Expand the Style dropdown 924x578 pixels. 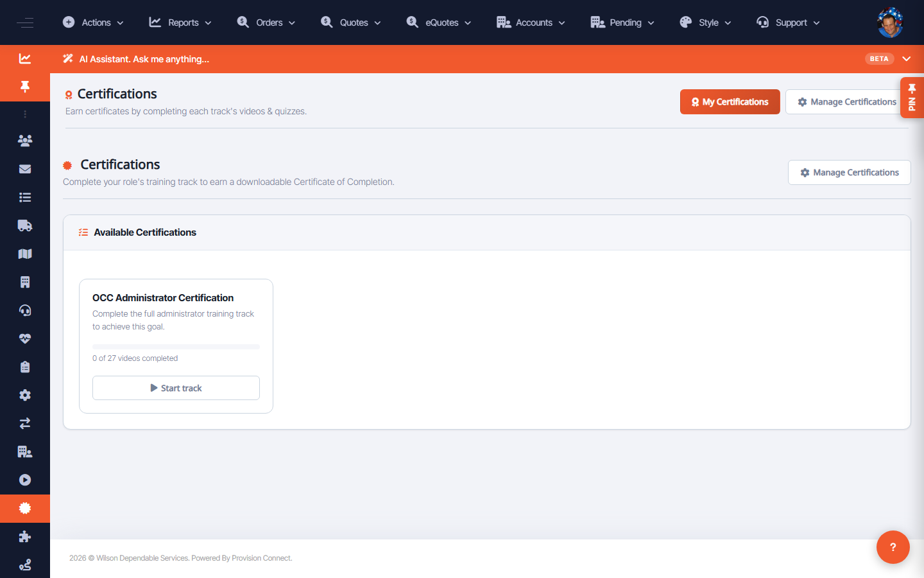(705, 22)
